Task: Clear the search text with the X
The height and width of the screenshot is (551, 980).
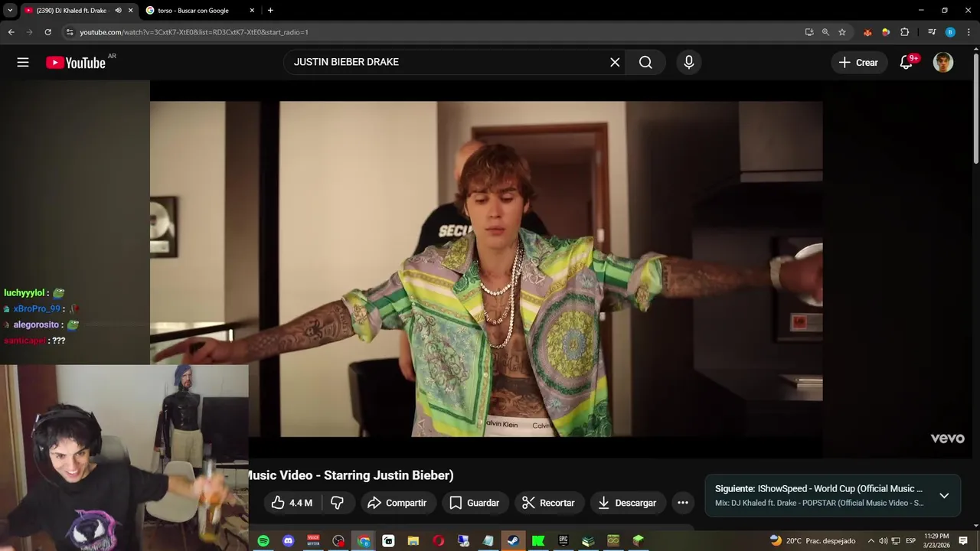Action: [x=615, y=63]
